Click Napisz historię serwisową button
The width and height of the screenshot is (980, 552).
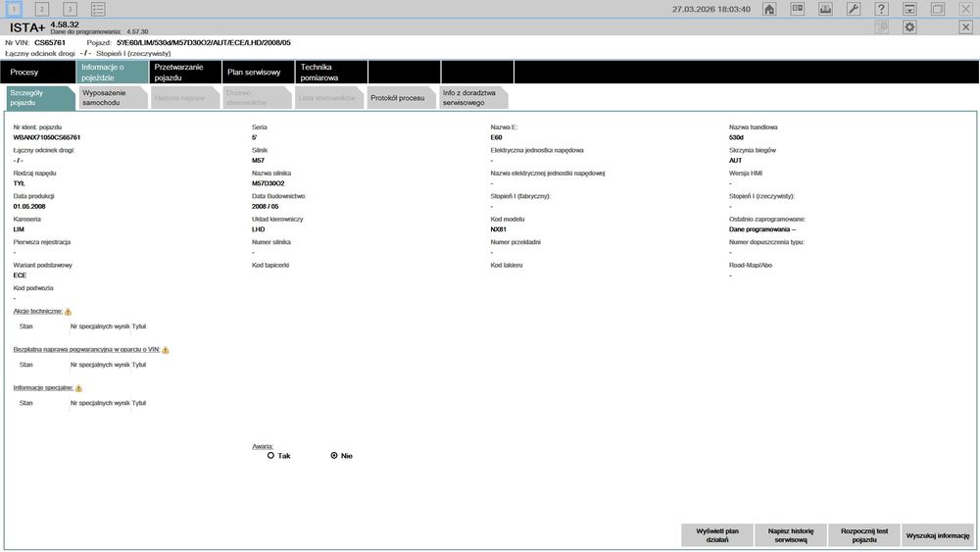(791, 535)
